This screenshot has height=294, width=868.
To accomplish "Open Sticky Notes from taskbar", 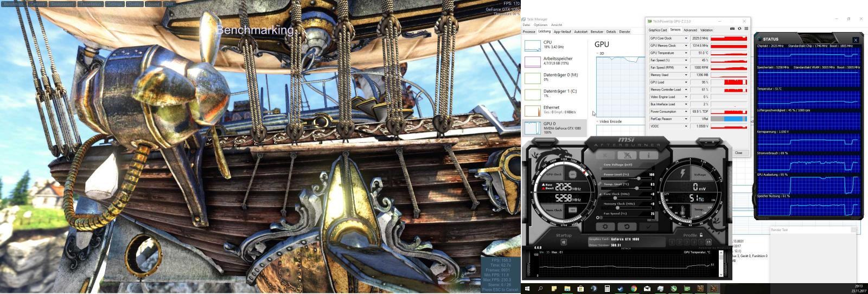I will pos(554,289).
